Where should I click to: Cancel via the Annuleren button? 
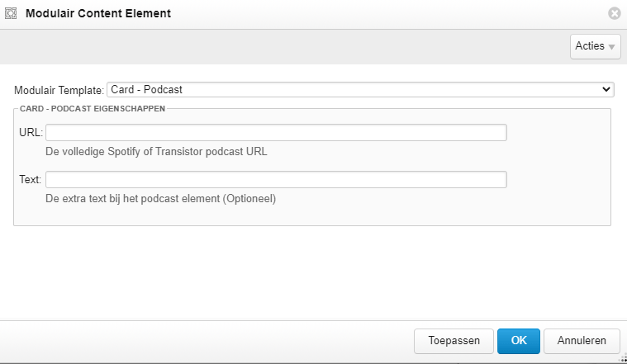tap(582, 341)
